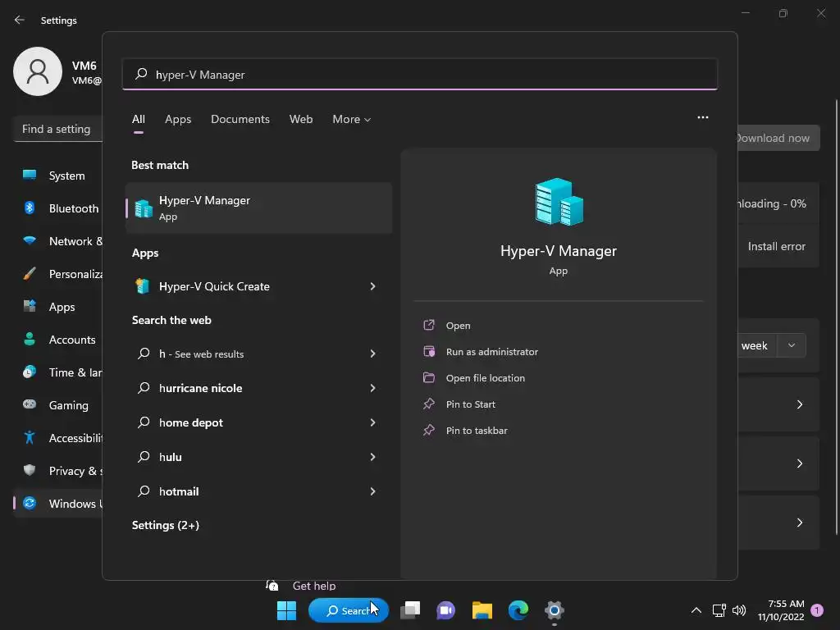Click the Pin to taskbar pin icon
Image resolution: width=840 pixels, height=630 pixels.
[x=429, y=430]
